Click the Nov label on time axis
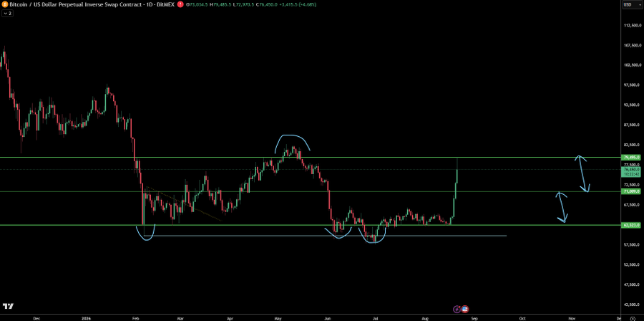 [x=572, y=318]
